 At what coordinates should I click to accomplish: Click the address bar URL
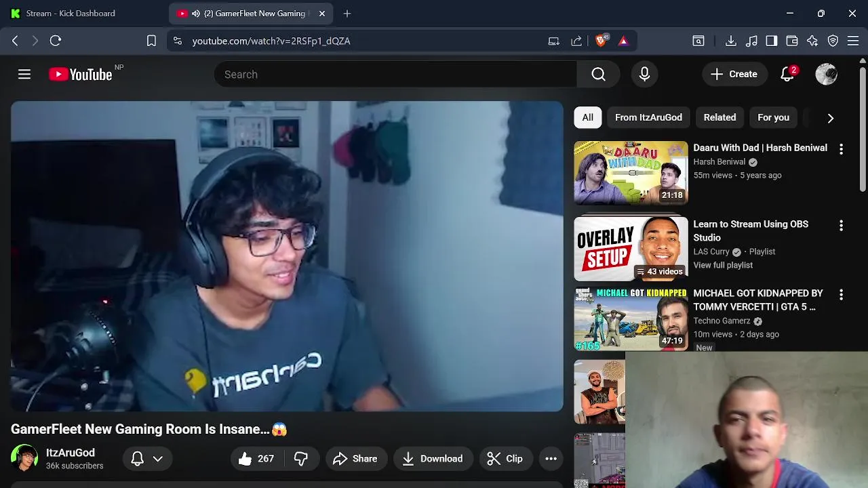tap(271, 41)
